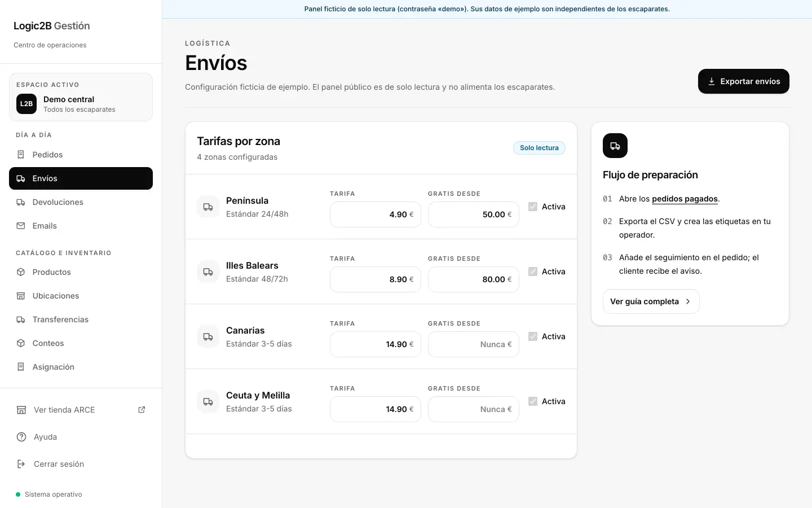Click the Canarias gratis desde Nunca field

pos(474,344)
